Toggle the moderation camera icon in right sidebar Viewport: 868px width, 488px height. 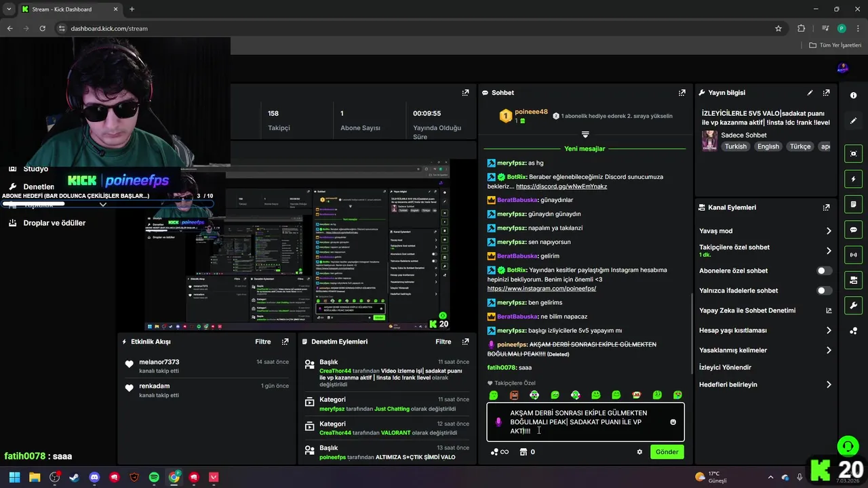(x=853, y=280)
